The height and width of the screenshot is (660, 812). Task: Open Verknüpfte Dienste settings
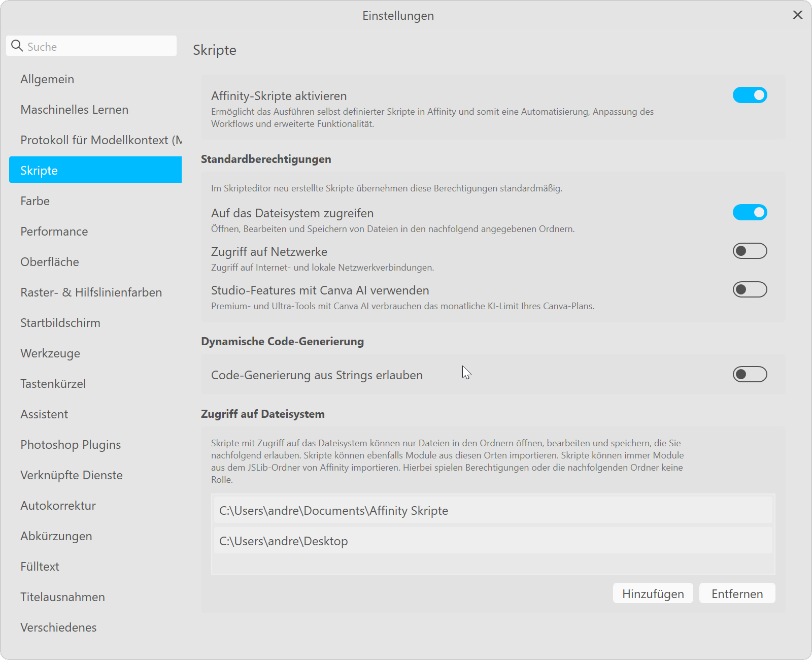tap(95, 475)
